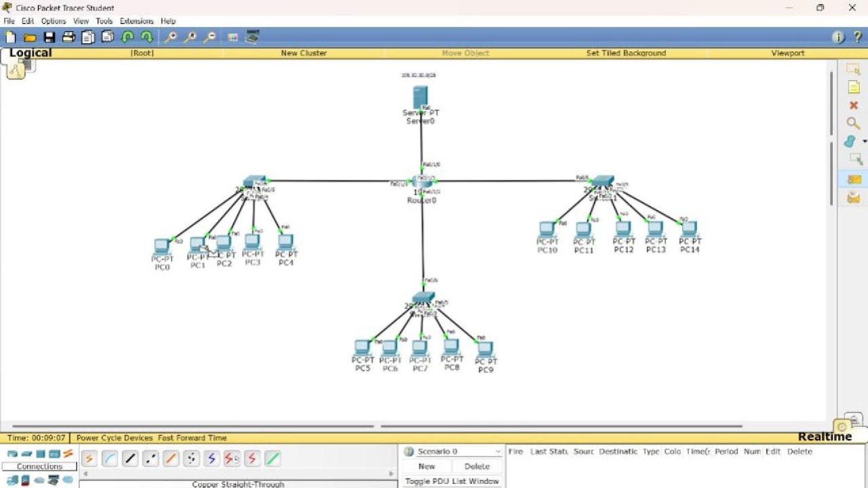Choose the Copper Cross-Over dashed cable

[151, 459]
